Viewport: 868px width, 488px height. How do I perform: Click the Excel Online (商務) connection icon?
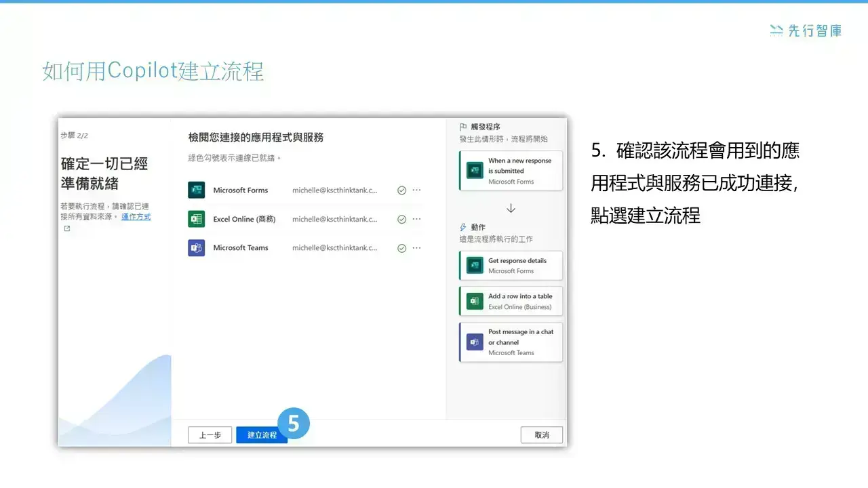point(196,219)
